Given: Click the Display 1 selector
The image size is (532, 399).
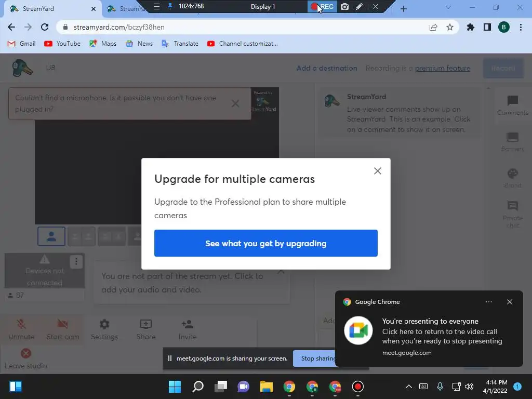Looking at the screenshot, I should [x=263, y=6].
